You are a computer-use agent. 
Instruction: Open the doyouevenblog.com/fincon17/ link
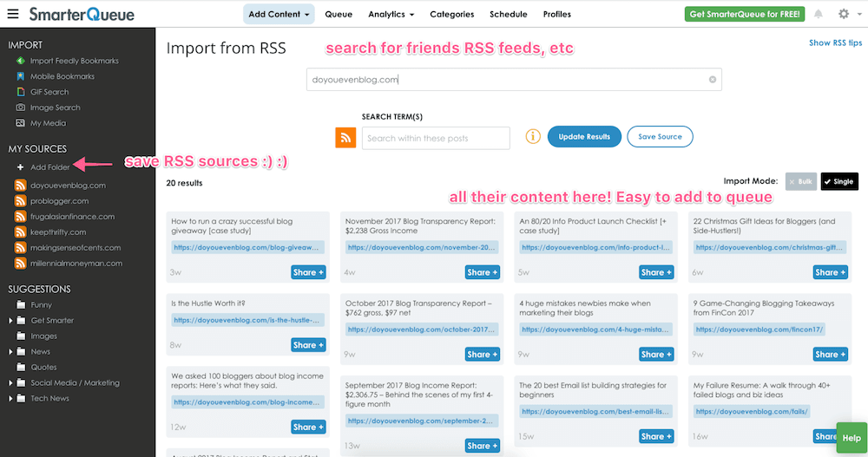[x=759, y=330]
